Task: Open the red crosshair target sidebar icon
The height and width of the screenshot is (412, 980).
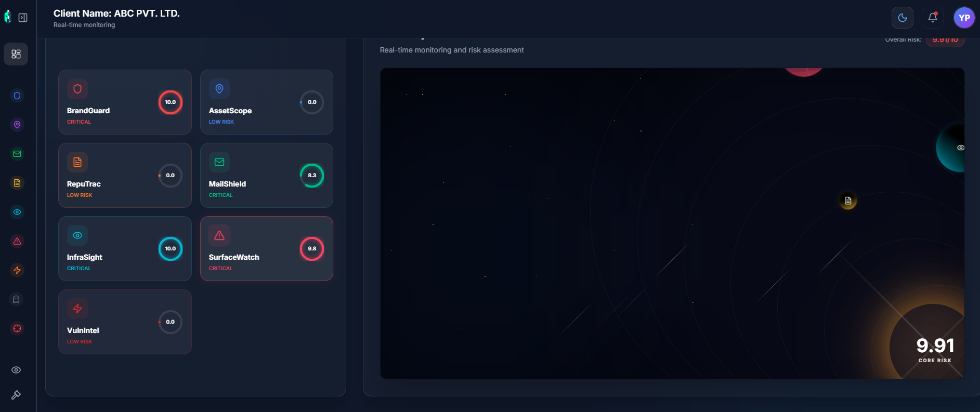Action: (x=17, y=328)
